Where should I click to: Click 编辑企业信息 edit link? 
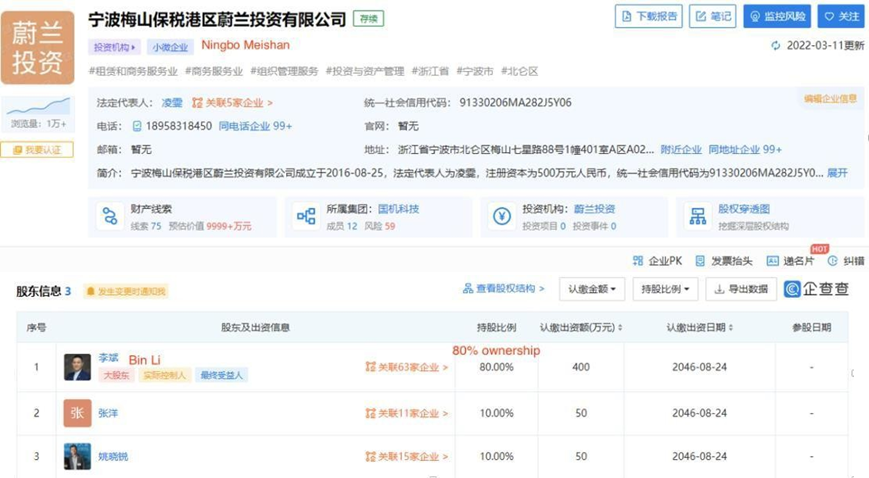[830, 99]
